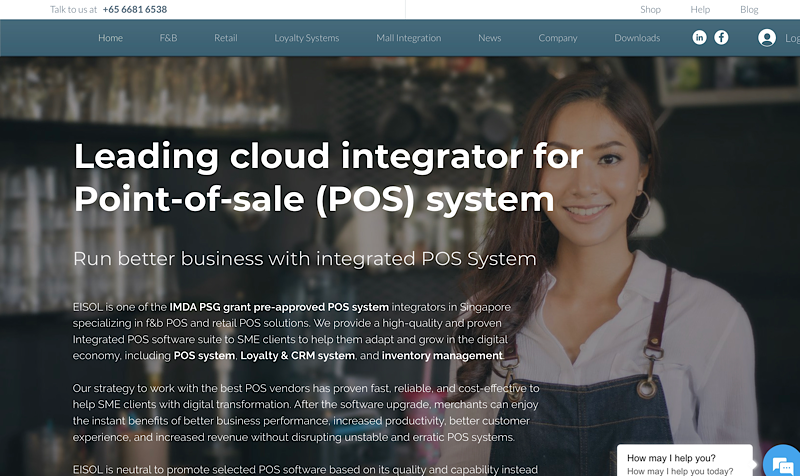Click the 'Loyalty & CRM system' text
This screenshot has width=800, height=476.
pyautogui.click(x=297, y=356)
